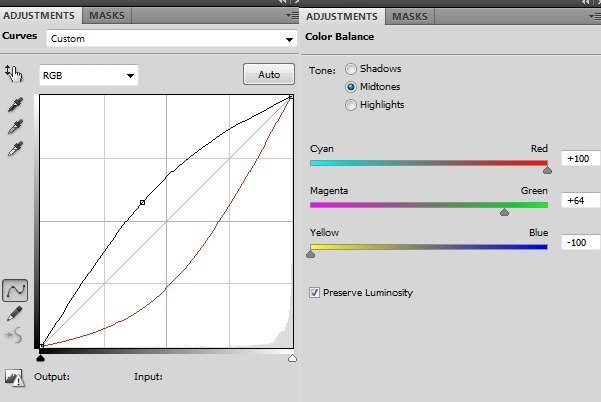The width and height of the screenshot is (601, 402).
Task: Select the pencil draw curve tool
Action: [x=15, y=313]
